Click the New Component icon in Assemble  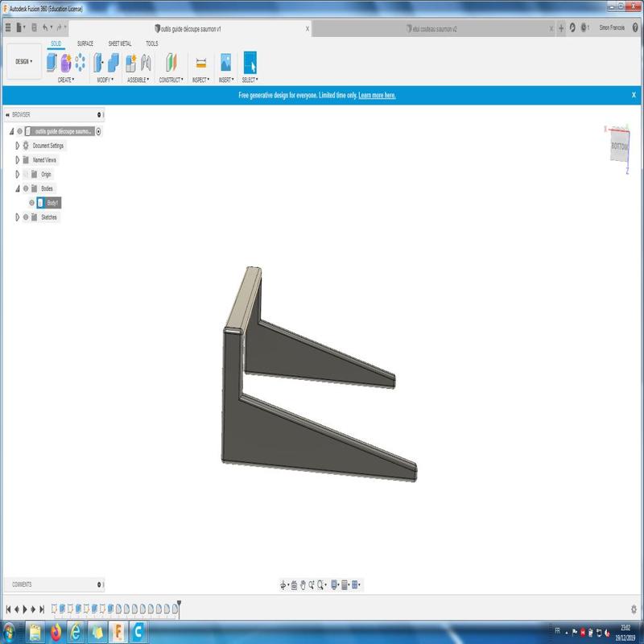click(x=130, y=63)
